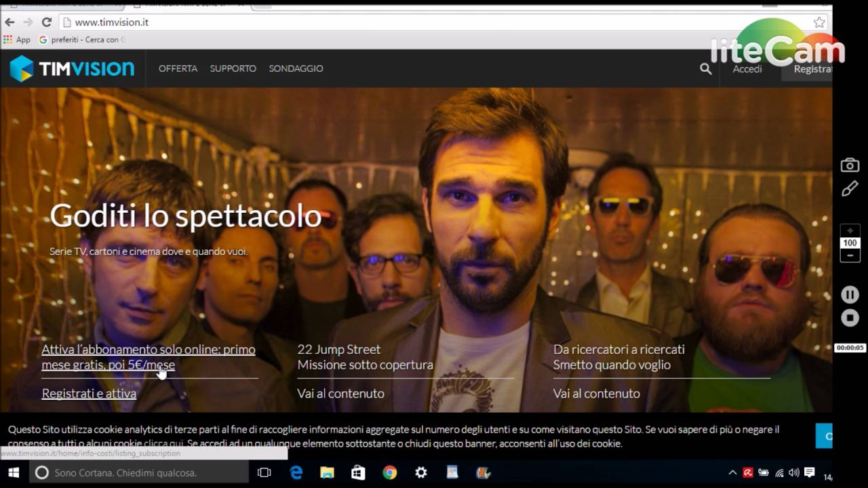This screenshot has width=868, height=488.
Task: Click 'Vai al contenuto' under 22 Jump Street
Action: tap(340, 393)
